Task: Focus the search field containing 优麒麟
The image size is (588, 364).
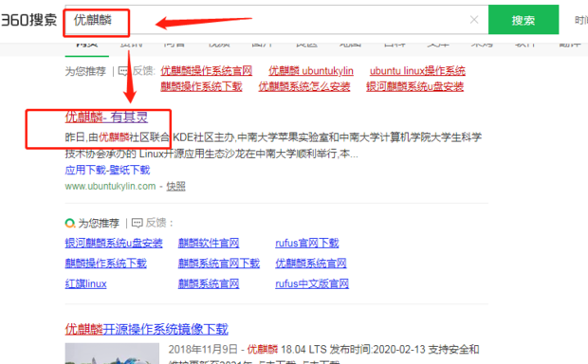Action: coord(276,20)
